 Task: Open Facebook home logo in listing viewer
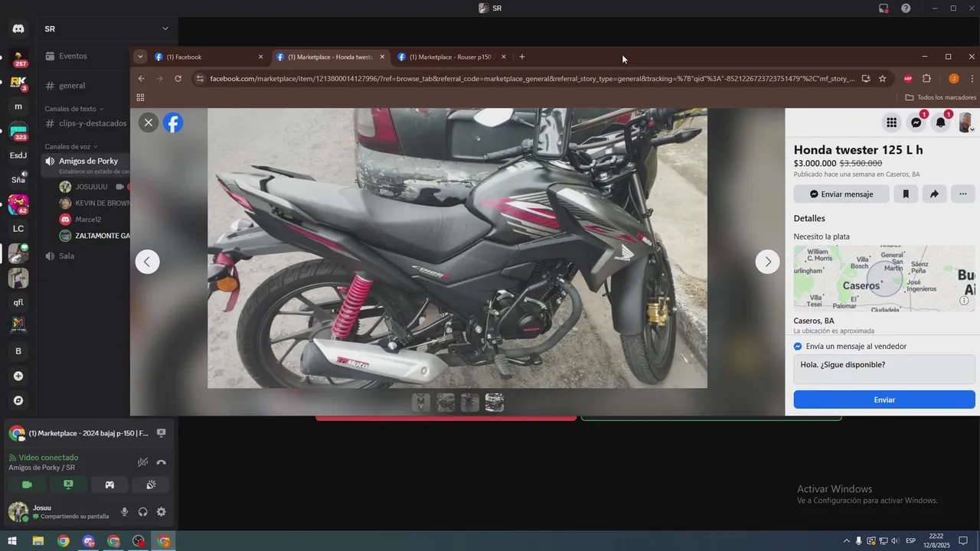click(174, 122)
